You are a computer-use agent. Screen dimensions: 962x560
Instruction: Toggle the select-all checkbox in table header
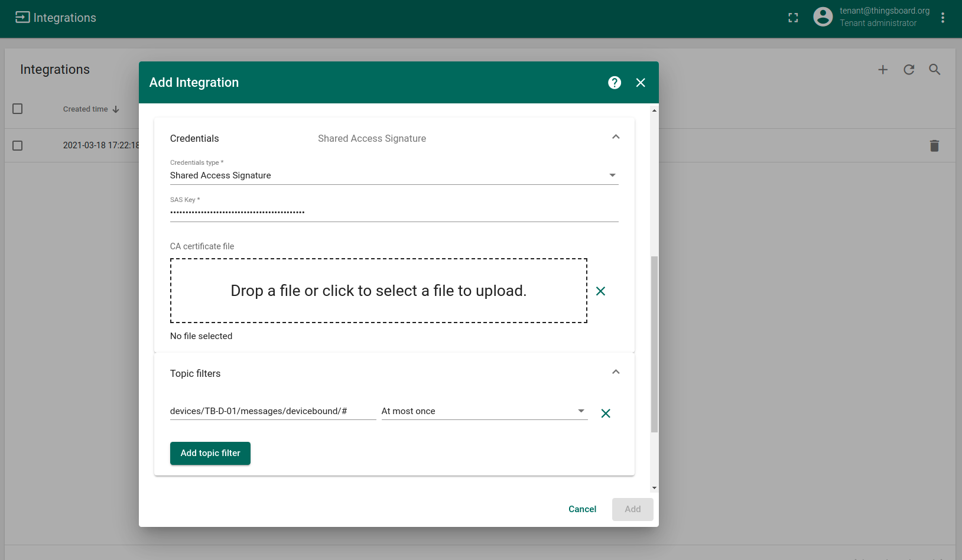click(x=18, y=109)
